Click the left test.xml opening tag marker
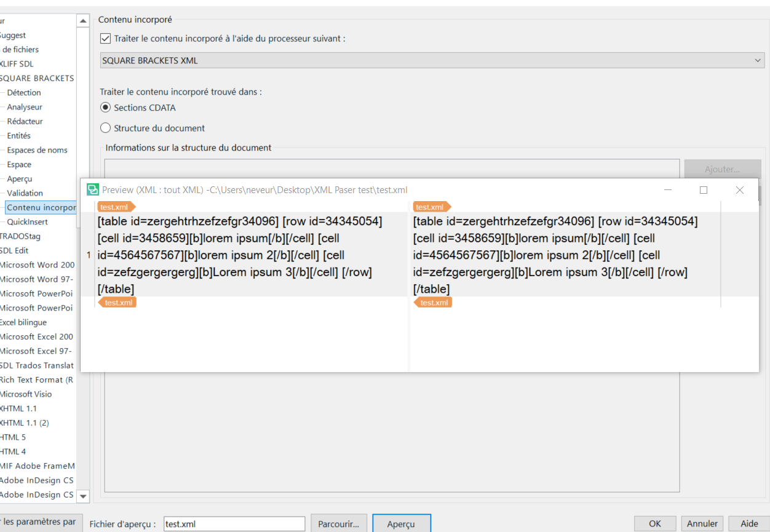Viewport: 770px width, 532px height. click(x=116, y=207)
